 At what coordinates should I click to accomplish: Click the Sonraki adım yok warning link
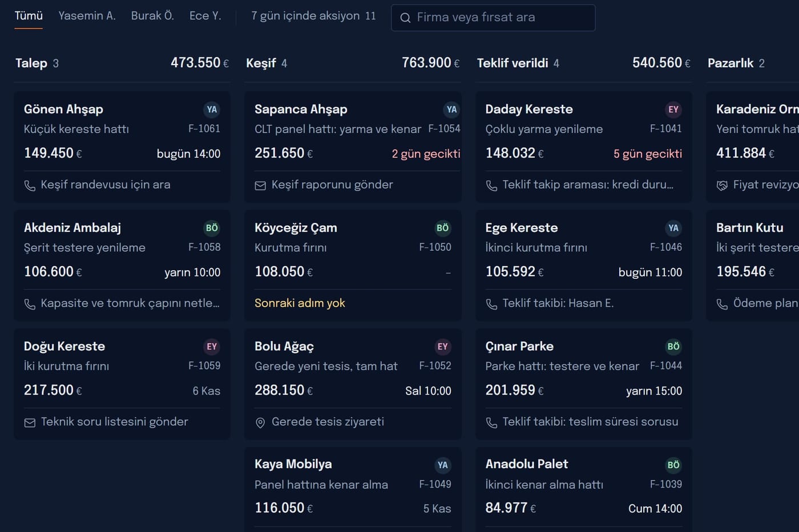300,303
